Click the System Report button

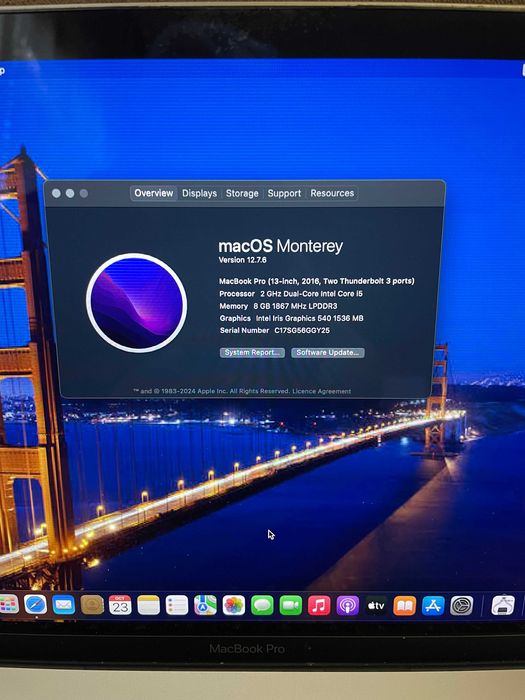pyautogui.click(x=252, y=353)
